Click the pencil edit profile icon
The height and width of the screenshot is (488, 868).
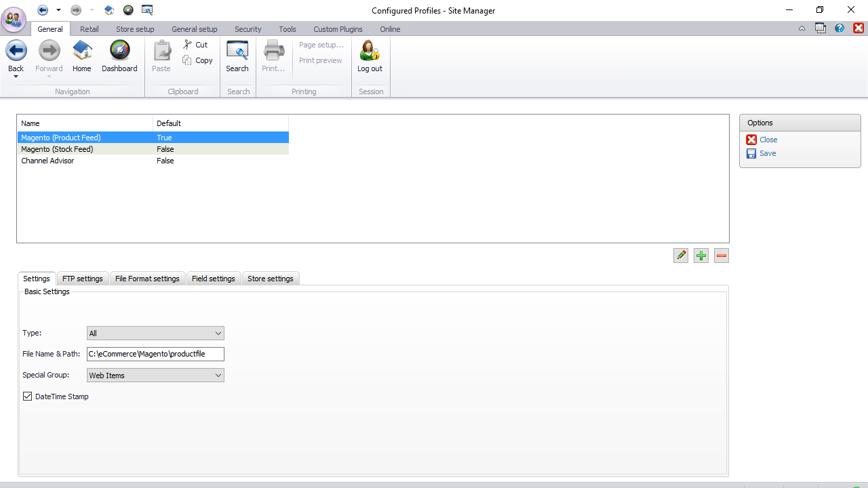click(x=681, y=256)
